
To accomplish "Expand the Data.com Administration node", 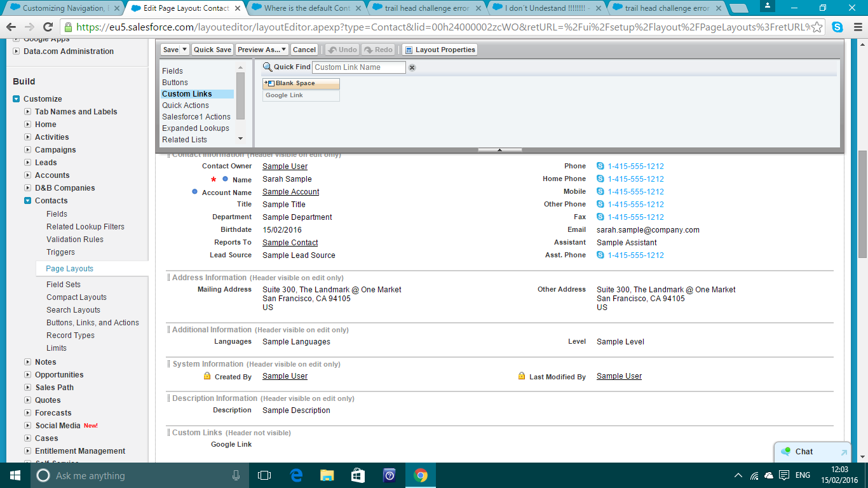I will point(17,51).
